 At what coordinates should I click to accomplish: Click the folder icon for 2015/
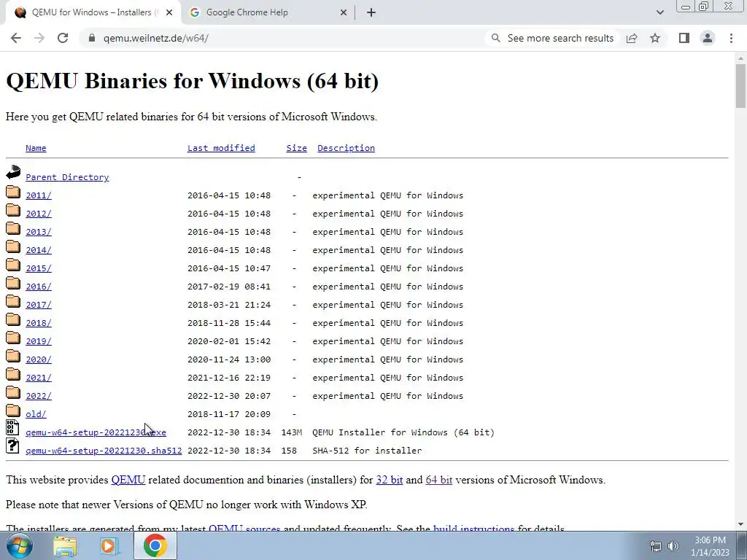pyautogui.click(x=13, y=265)
